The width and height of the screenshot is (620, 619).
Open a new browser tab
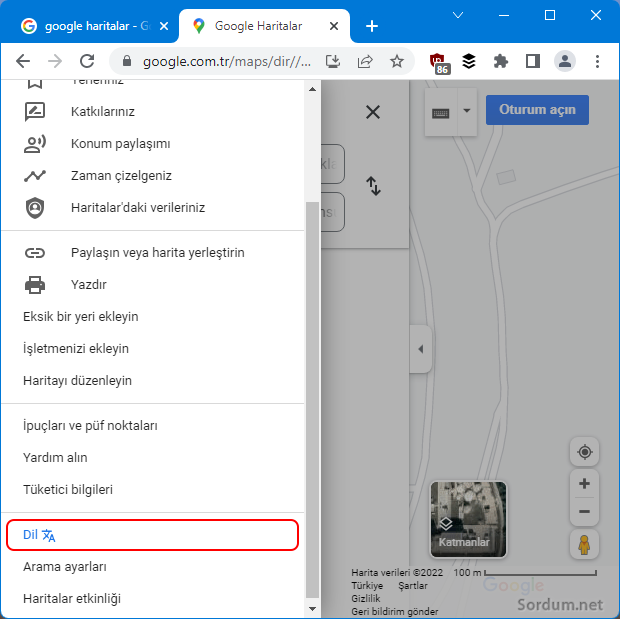coord(372,27)
